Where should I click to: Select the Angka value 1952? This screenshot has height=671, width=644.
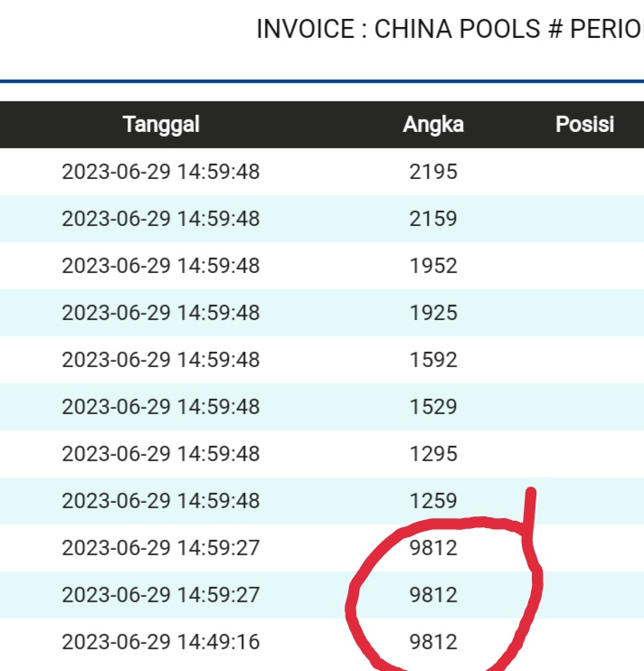click(x=433, y=266)
